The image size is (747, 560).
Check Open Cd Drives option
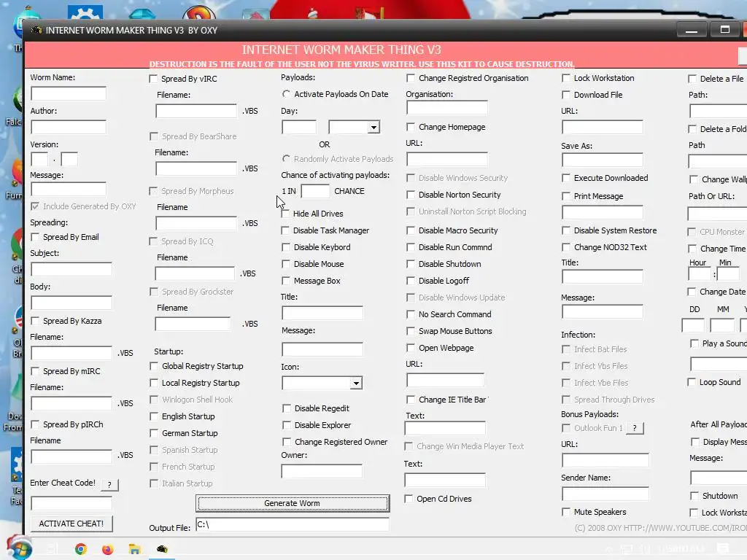click(x=409, y=499)
